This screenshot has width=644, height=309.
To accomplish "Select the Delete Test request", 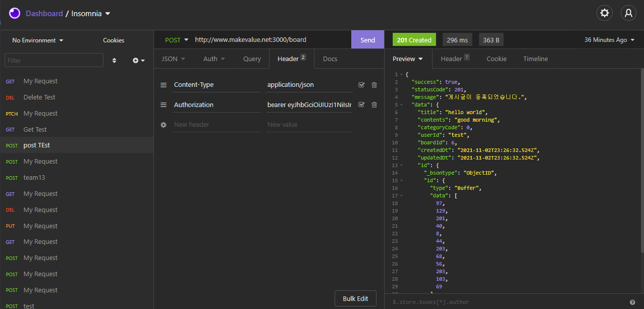I will (77, 97).
